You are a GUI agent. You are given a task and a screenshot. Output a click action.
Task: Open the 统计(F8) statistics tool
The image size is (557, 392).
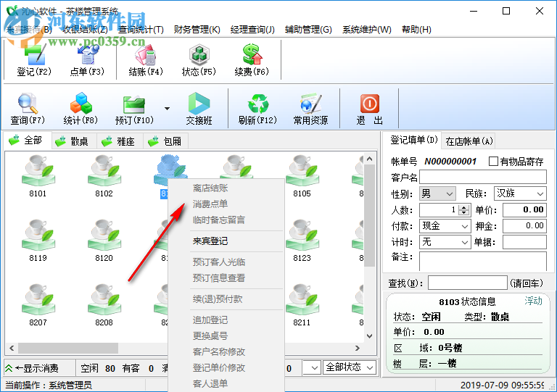(81, 109)
